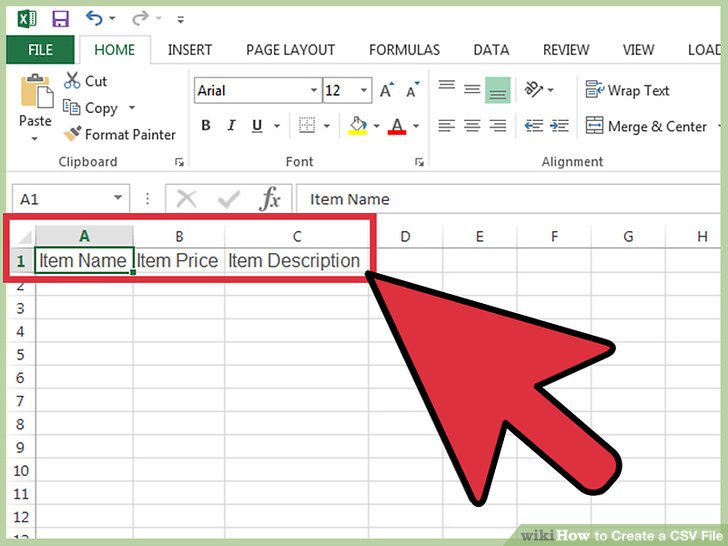The height and width of the screenshot is (546, 728).
Task: Cancel the formula bar entry
Action: (187, 199)
